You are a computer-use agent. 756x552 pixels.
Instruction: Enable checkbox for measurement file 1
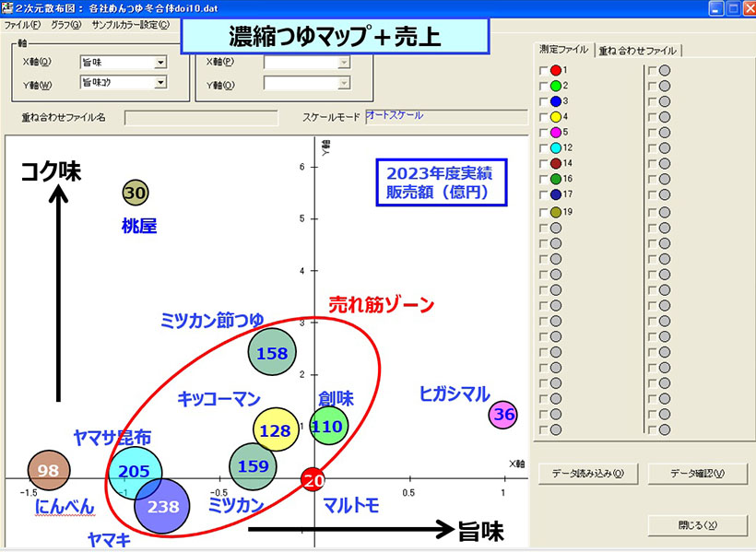click(542, 70)
